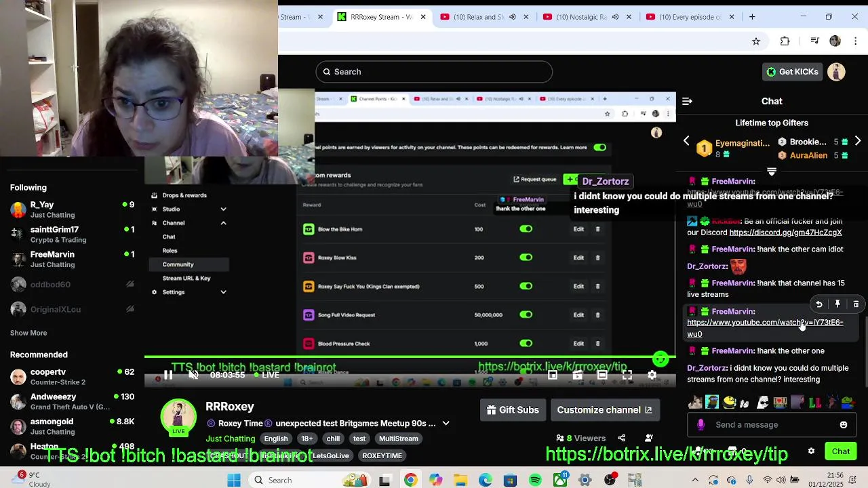
Task: Expand the Lifetime top Gifters list
Action: pyautogui.click(x=772, y=171)
